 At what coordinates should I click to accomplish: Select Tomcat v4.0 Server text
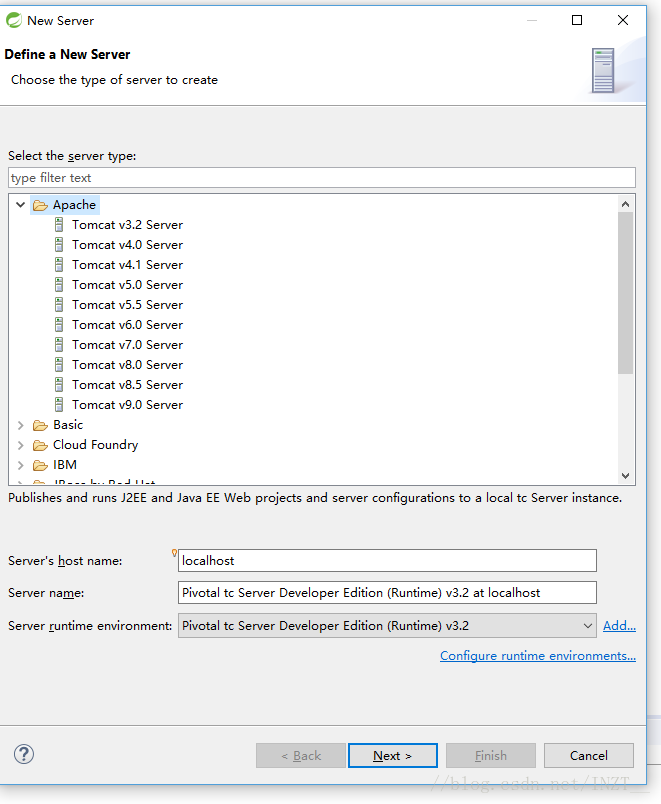coord(127,245)
